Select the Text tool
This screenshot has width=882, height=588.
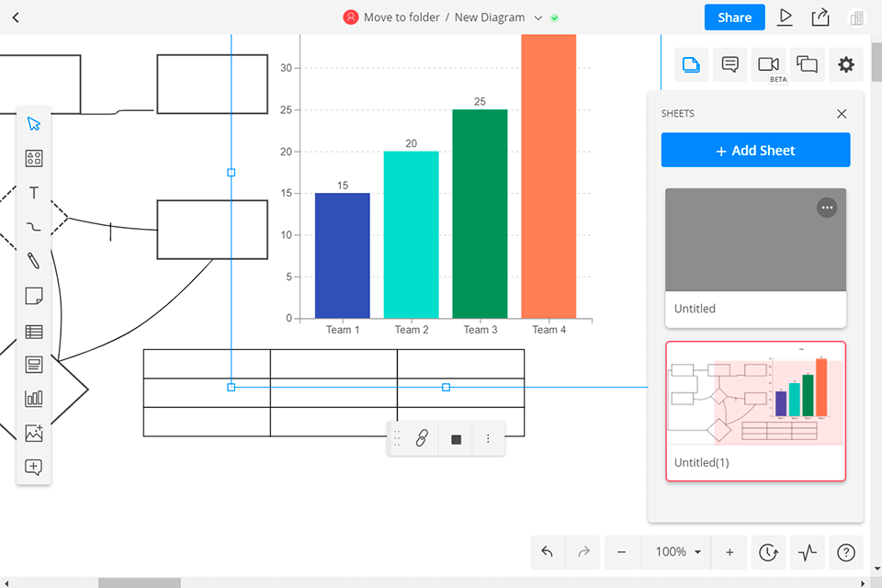(33, 193)
